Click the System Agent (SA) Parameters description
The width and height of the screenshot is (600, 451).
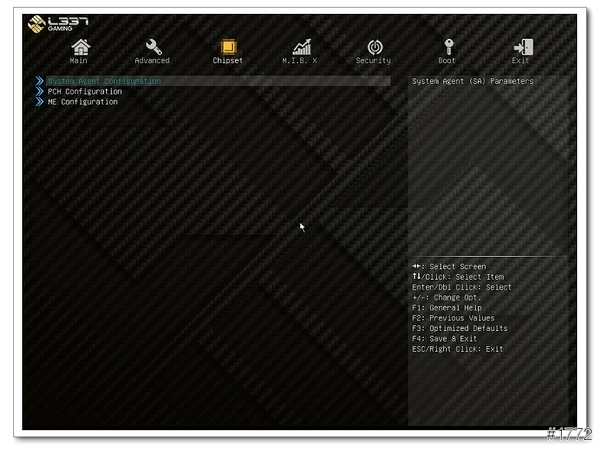click(473, 81)
